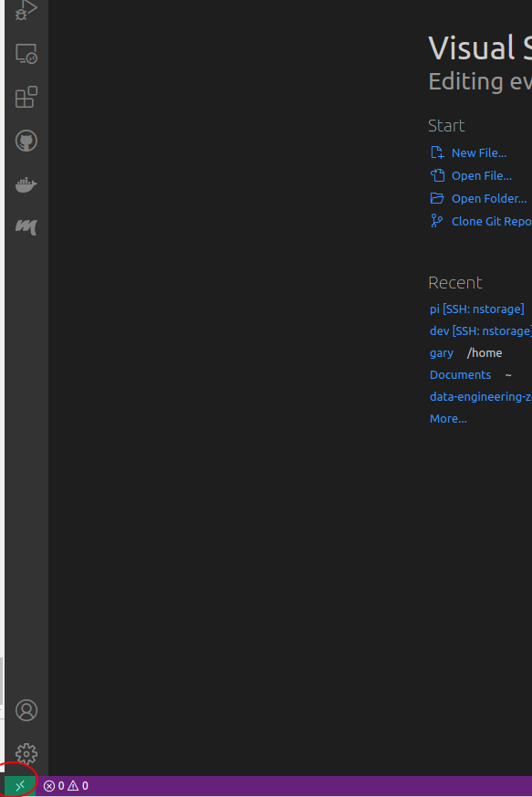Show more recent items via More...
This screenshot has height=797, width=532.
point(448,418)
